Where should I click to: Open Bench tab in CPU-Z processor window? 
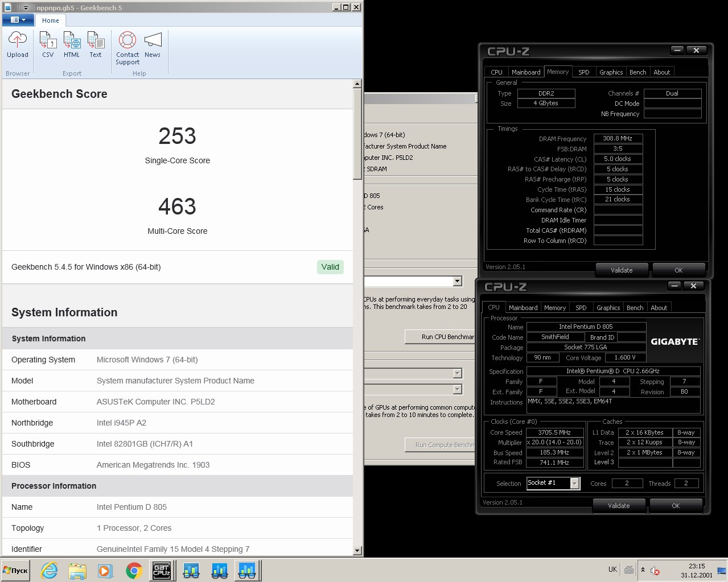point(635,308)
